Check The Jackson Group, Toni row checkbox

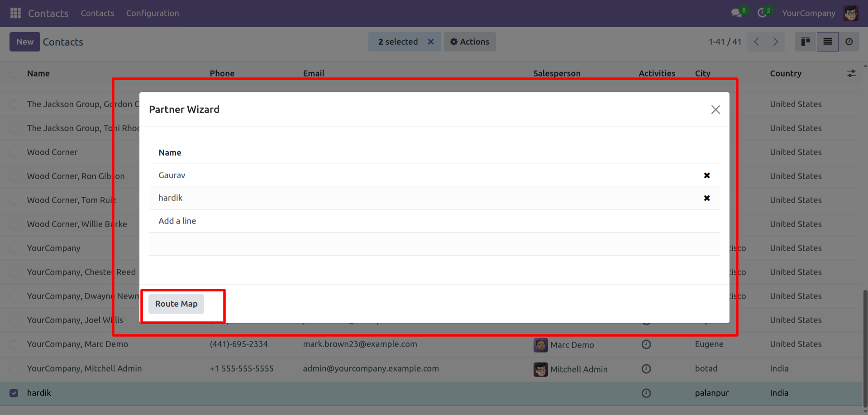14,128
